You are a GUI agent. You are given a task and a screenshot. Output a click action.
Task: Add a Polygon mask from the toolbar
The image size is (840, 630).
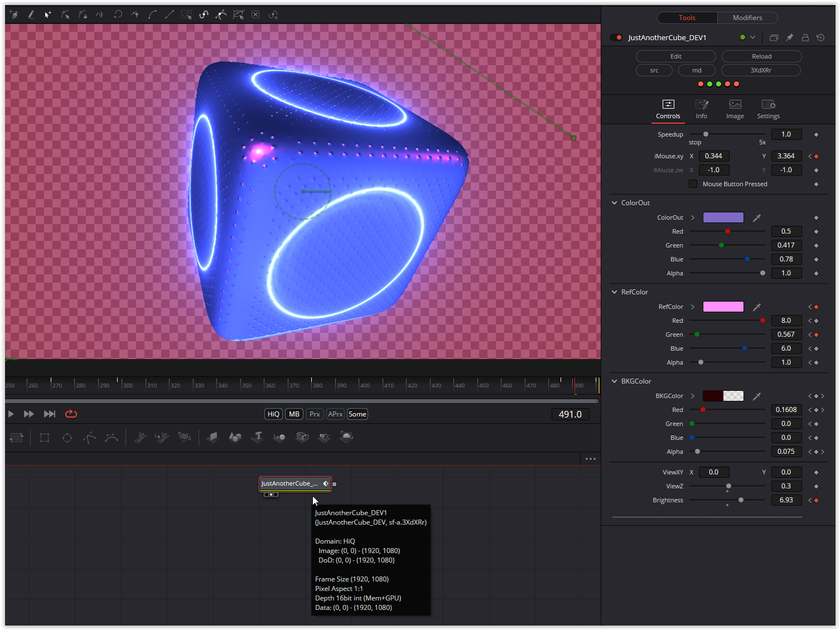coord(89,438)
